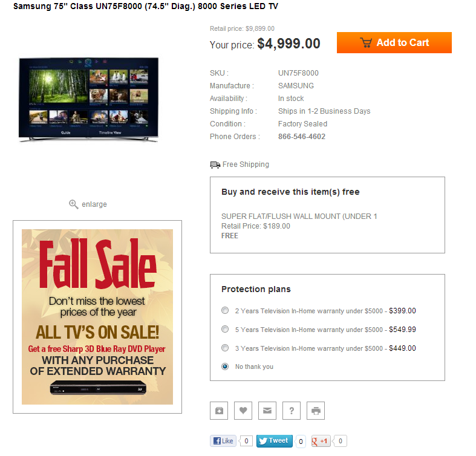Select 5 Years In-Home warranty option
Screen dimensions: 476x456
click(225, 330)
